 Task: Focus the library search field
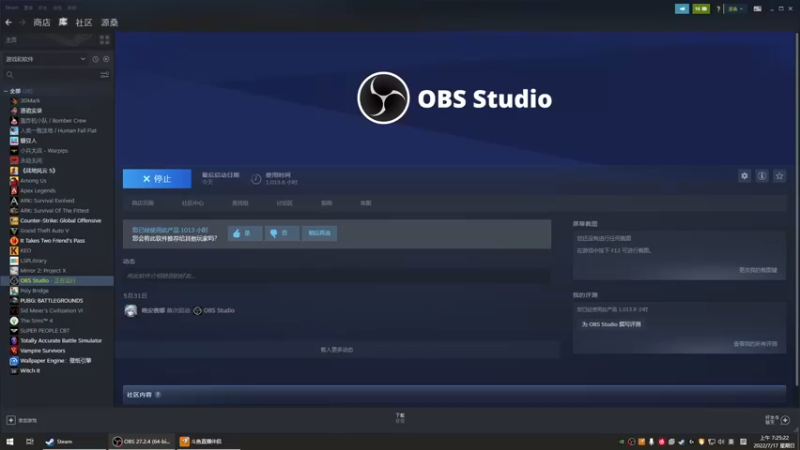coord(51,75)
